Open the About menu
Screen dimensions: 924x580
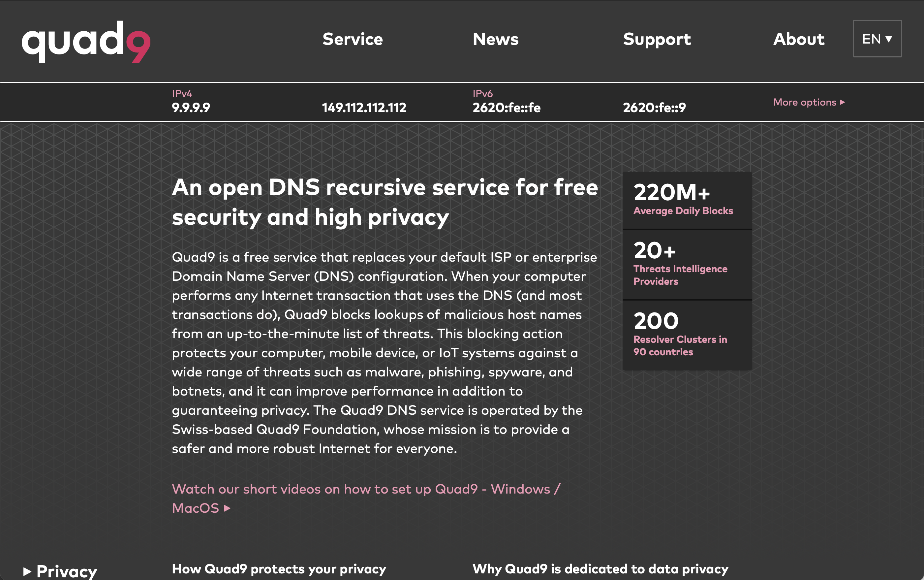(x=799, y=39)
